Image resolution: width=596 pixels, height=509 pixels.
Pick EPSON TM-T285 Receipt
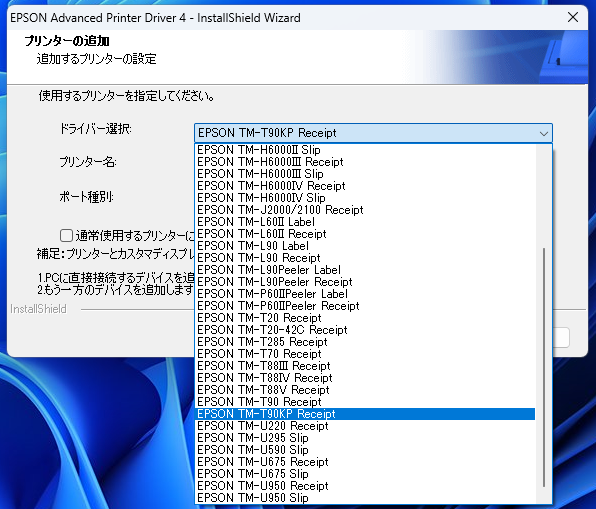(x=365, y=342)
